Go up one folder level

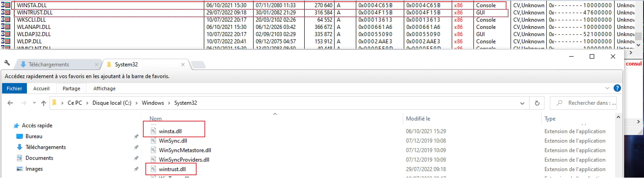(43, 103)
